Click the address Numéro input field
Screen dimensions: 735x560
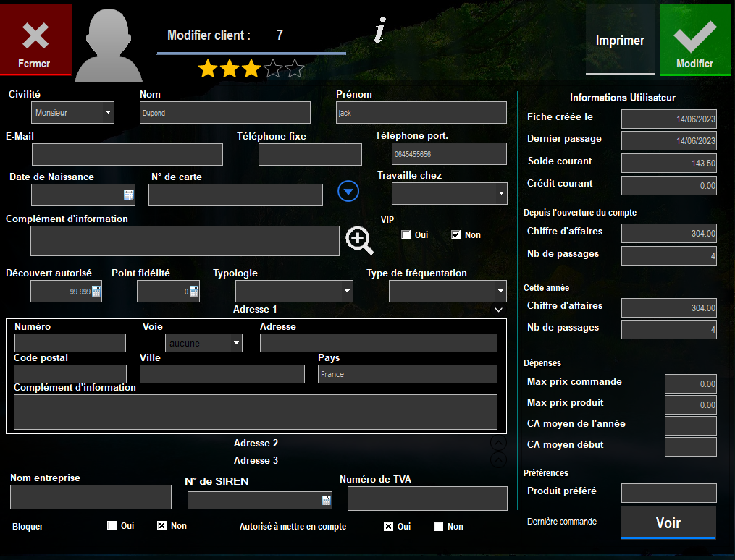[x=70, y=343]
